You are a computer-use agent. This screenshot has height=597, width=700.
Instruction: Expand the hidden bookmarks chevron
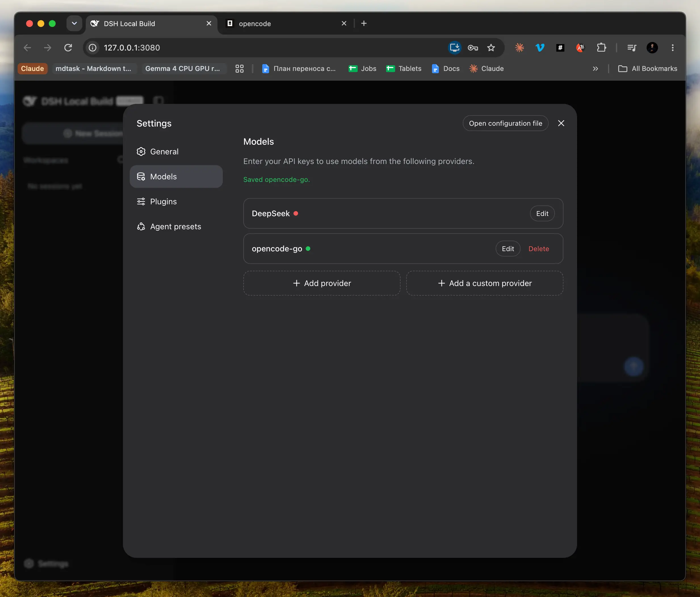click(595, 69)
